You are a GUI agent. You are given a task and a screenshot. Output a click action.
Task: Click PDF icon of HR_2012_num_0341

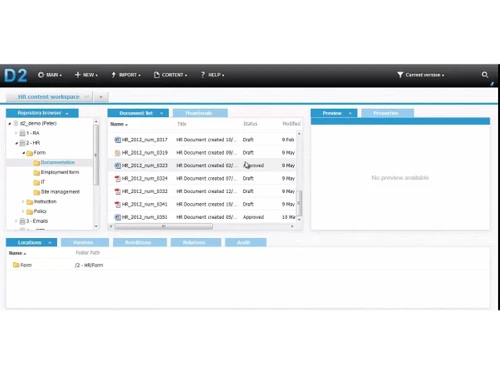point(117,204)
